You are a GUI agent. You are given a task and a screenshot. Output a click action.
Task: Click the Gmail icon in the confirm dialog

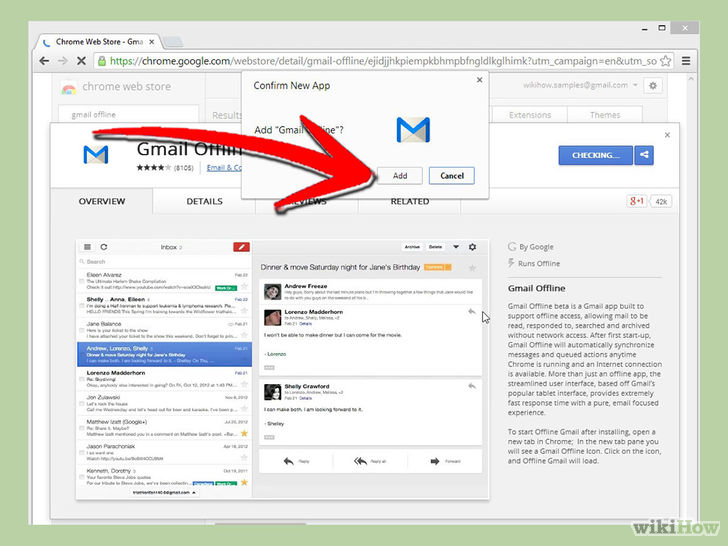pyautogui.click(x=413, y=130)
